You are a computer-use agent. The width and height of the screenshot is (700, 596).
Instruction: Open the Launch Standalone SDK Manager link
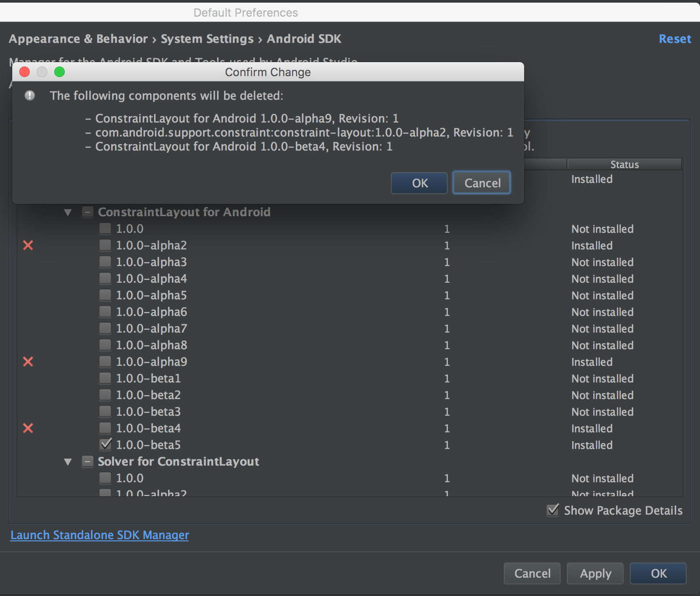coord(100,535)
